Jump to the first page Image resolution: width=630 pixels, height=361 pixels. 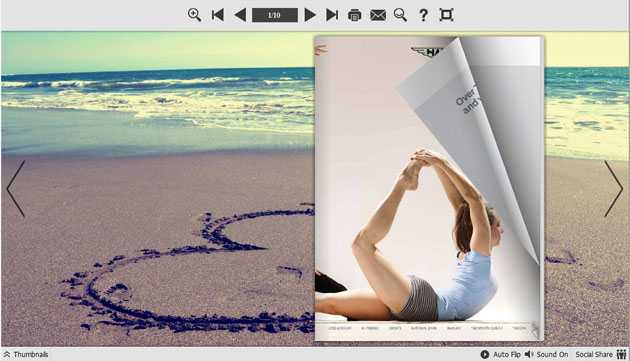217,15
